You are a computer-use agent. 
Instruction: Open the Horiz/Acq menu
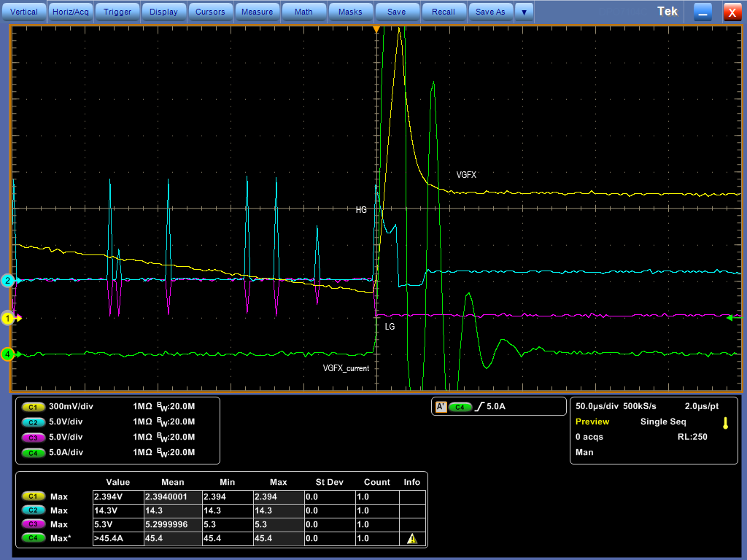[71, 12]
